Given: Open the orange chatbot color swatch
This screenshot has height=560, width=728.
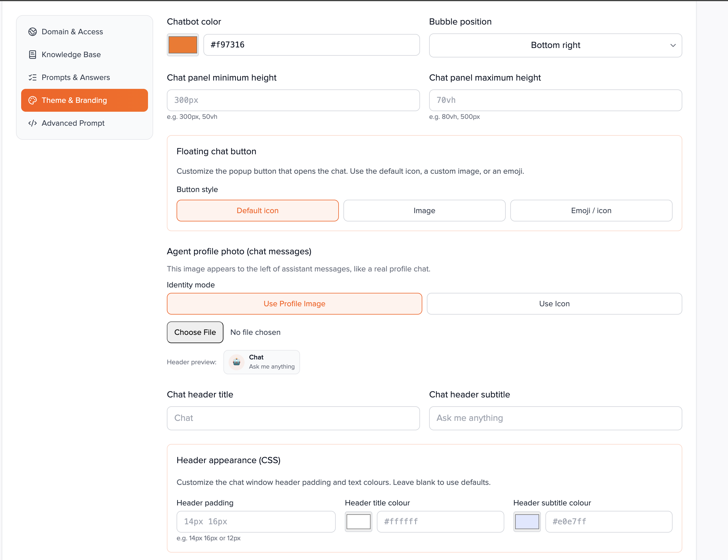Looking at the screenshot, I should [x=183, y=45].
